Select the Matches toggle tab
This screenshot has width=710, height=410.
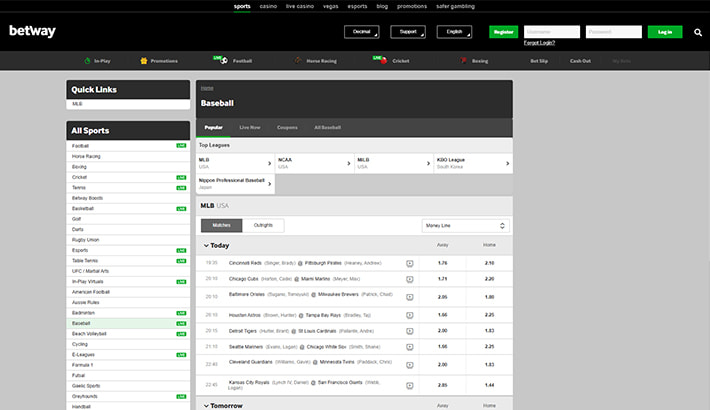pyautogui.click(x=221, y=225)
